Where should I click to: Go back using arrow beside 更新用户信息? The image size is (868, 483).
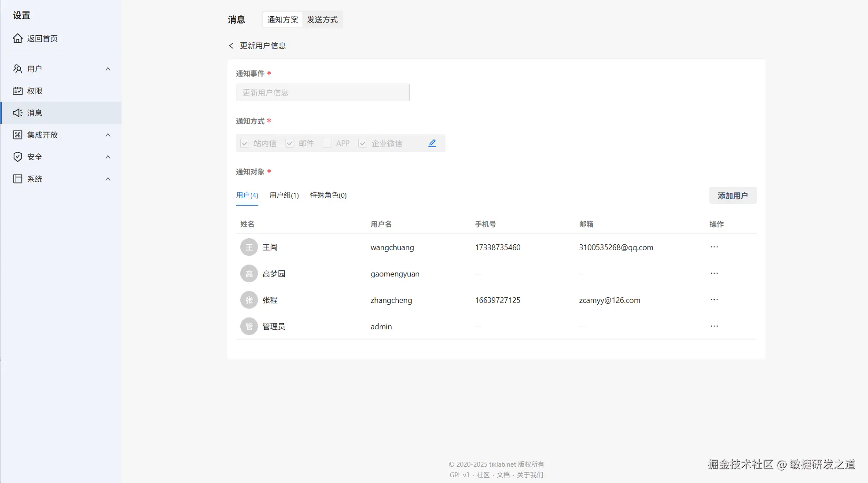(x=232, y=45)
